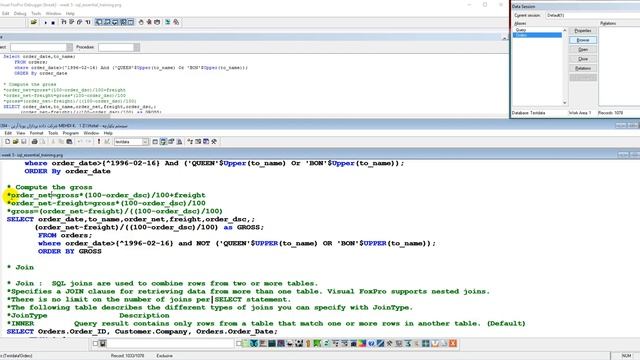Click the Run exclamation icon in FoxPro toolbar

click(99, 142)
